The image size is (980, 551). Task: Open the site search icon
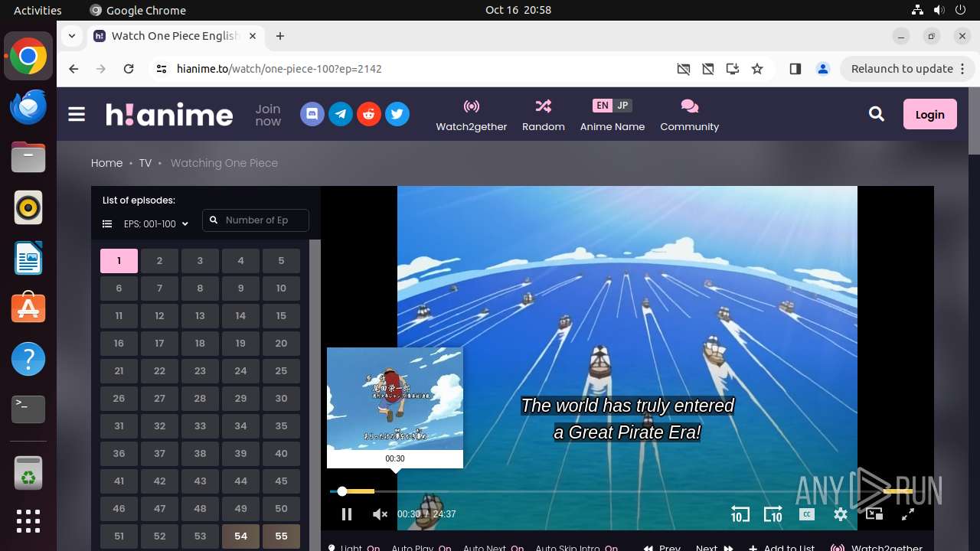pyautogui.click(x=877, y=114)
